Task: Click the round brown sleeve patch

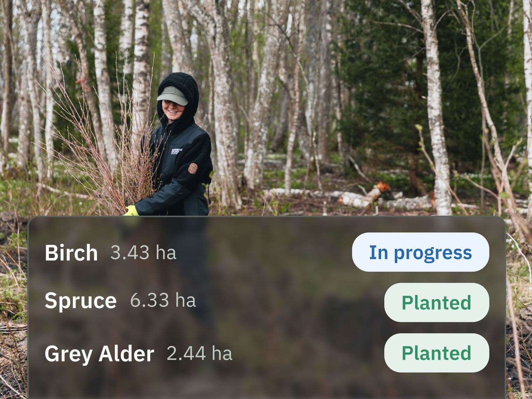Action: (192, 168)
